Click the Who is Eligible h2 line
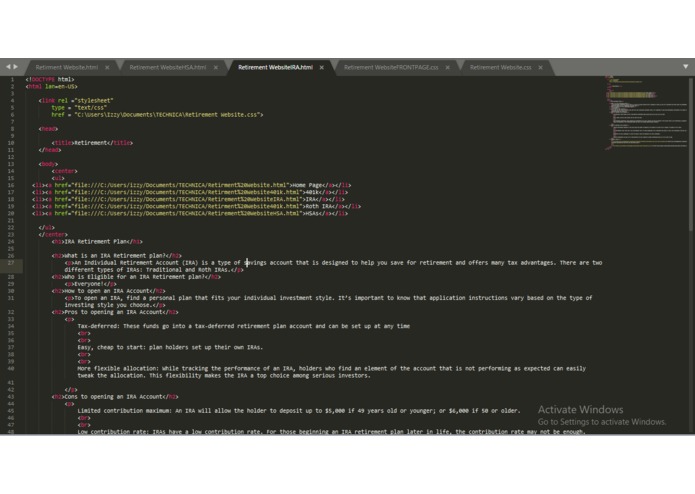The height and width of the screenshot is (494, 695). [x=136, y=277]
